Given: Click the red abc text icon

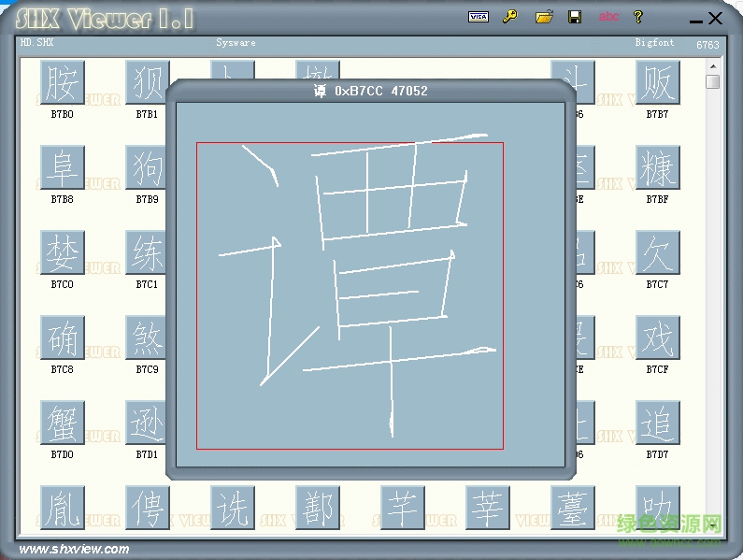Looking at the screenshot, I should click(x=608, y=17).
